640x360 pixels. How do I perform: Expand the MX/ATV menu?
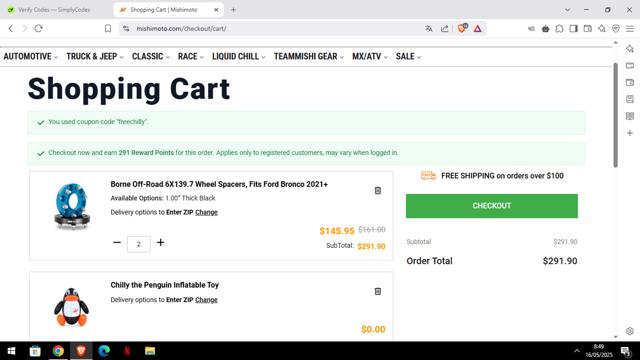[x=370, y=56]
